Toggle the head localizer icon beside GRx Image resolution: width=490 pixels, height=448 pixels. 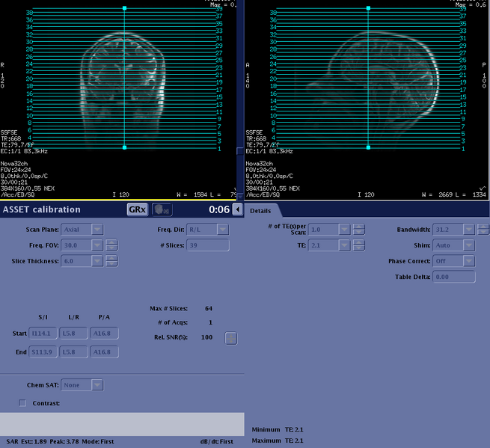tap(162, 209)
